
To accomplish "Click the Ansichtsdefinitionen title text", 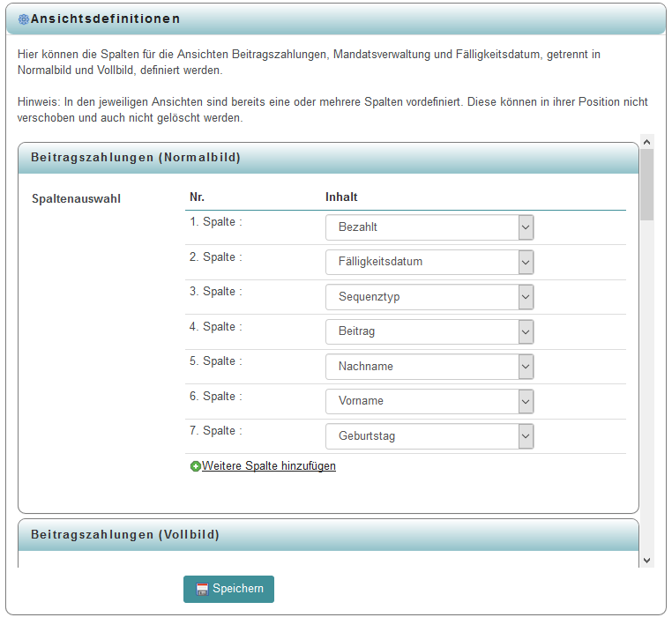I will [x=105, y=19].
